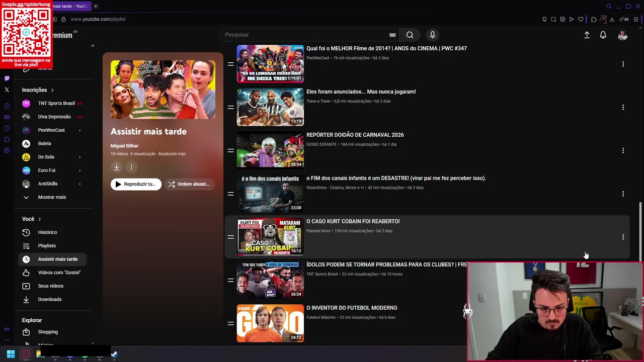Download the playlist using the download icon
644x362 pixels.
(x=116, y=167)
